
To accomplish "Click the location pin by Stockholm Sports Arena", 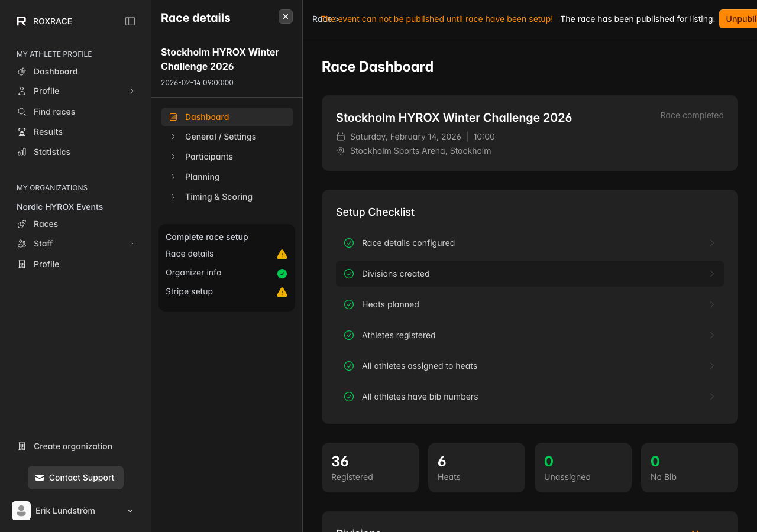I will click(x=341, y=151).
